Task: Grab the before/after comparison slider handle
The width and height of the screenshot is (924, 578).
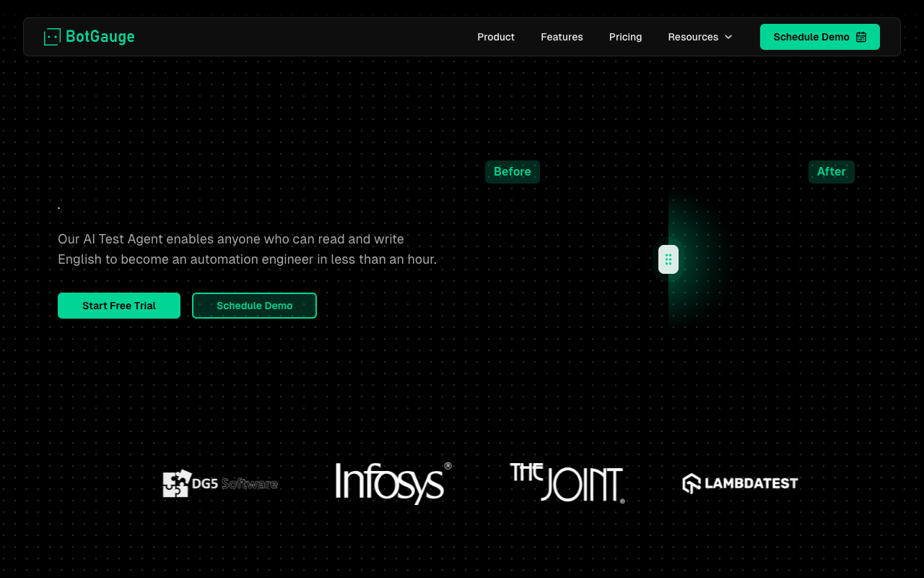Action: pyautogui.click(x=668, y=259)
